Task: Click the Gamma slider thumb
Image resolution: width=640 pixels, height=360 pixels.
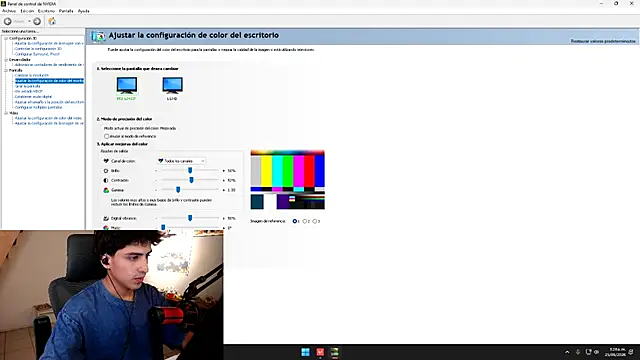Action: pos(178,190)
